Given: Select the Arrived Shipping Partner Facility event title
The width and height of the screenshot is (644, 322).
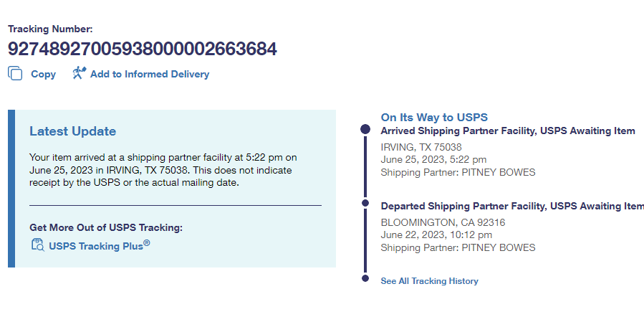Looking at the screenshot, I should [x=508, y=131].
